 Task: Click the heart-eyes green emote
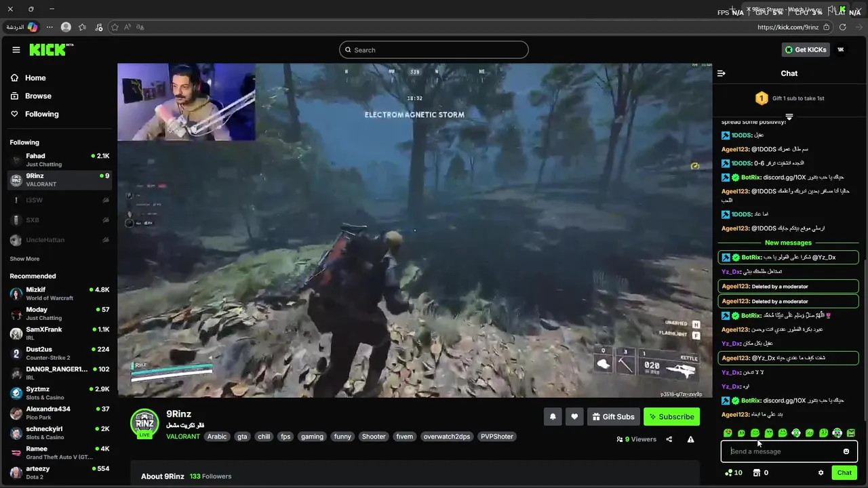click(x=728, y=433)
